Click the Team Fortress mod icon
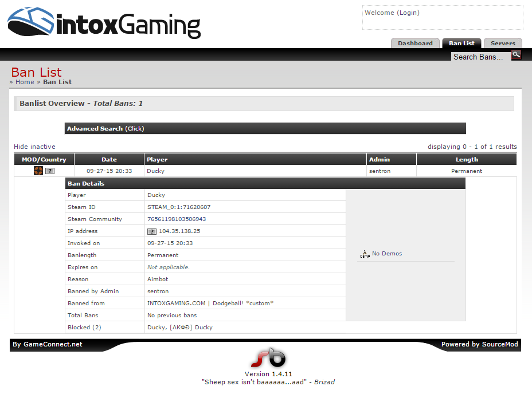Screen dimensions: 532x394 [x=38, y=171]
